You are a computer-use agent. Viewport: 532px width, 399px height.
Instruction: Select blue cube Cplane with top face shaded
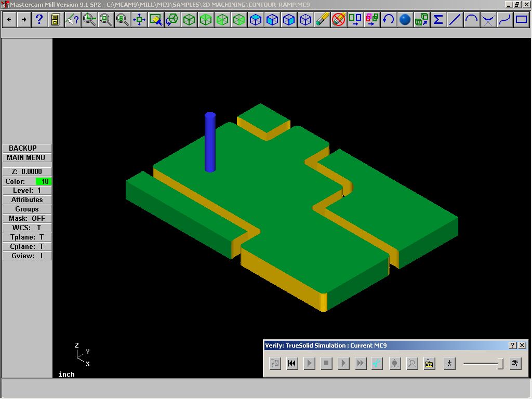point(255,20)
